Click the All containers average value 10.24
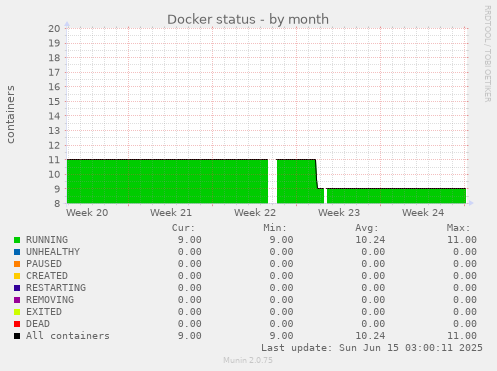The image size is (497, 371). coord(370,336)
